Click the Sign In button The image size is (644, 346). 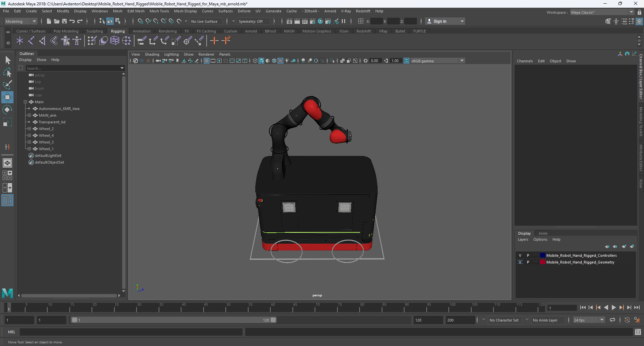(x=440, y=21)
